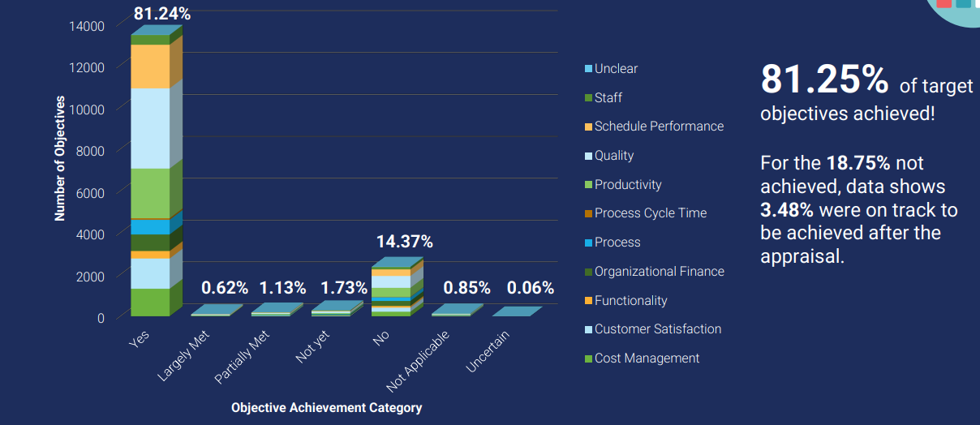
Task: Click the Schedule Performance legend swatch
Action: click(588, 127)
